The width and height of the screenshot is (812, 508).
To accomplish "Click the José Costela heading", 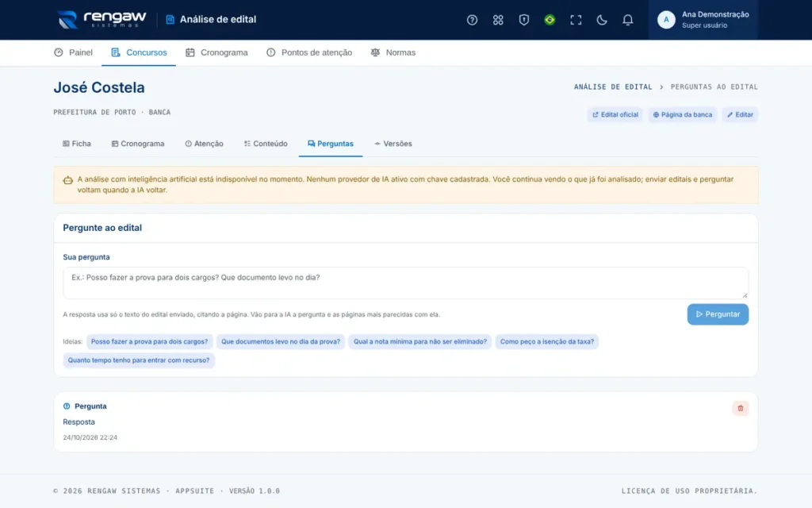I will [99, 87].
